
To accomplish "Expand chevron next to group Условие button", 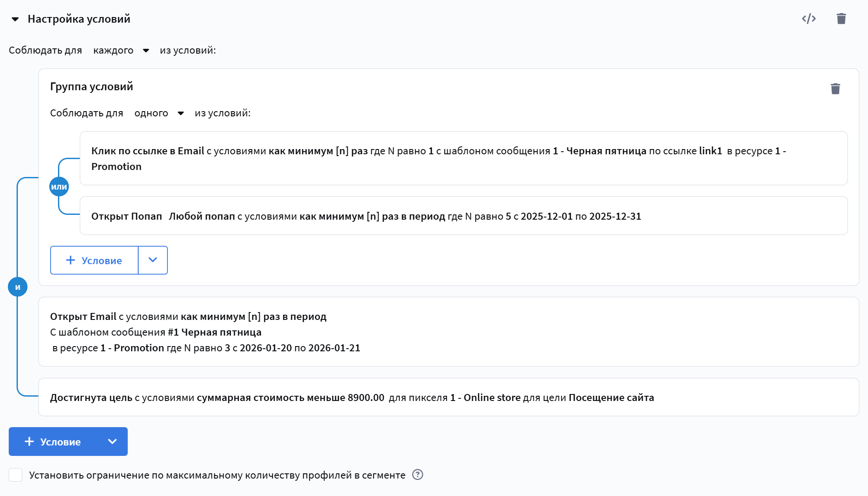I will point(153,260).
